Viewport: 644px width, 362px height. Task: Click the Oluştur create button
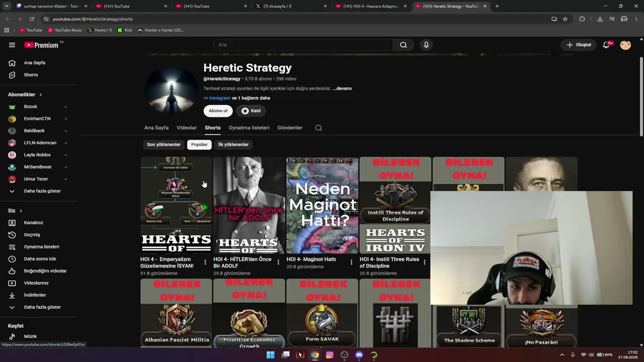[x=579, y=45]
